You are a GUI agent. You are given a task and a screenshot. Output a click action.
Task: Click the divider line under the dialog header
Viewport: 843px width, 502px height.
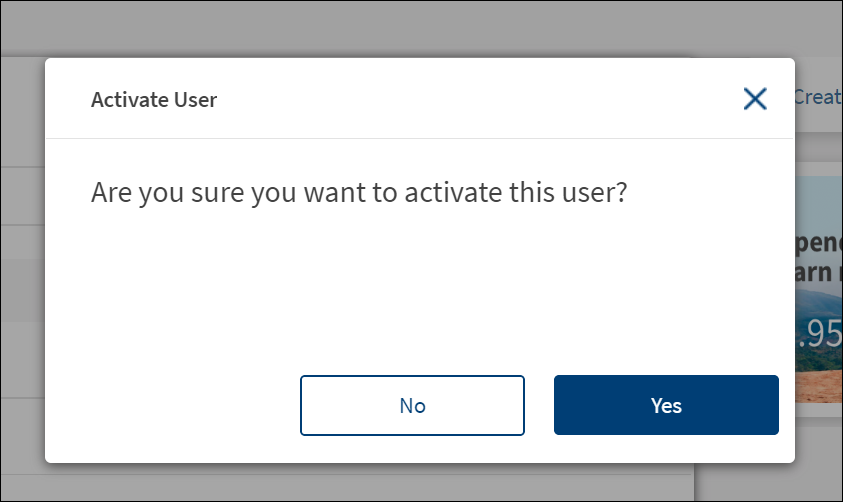pyautogui.click(x=420, y=138)
